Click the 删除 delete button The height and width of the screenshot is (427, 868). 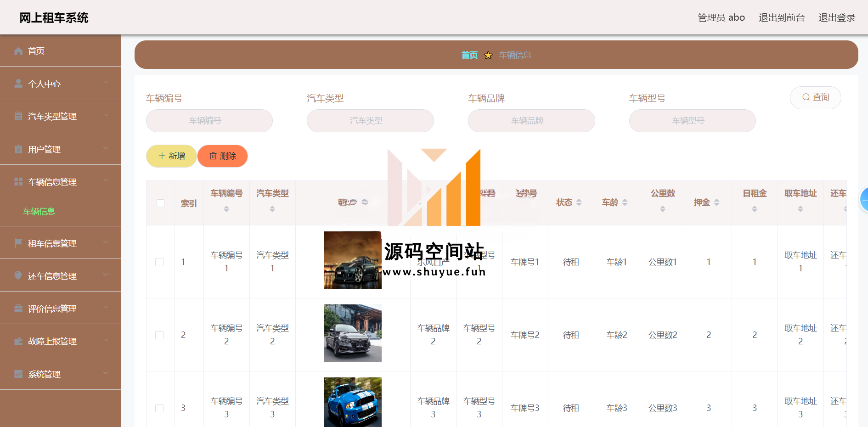coord(223,156)
